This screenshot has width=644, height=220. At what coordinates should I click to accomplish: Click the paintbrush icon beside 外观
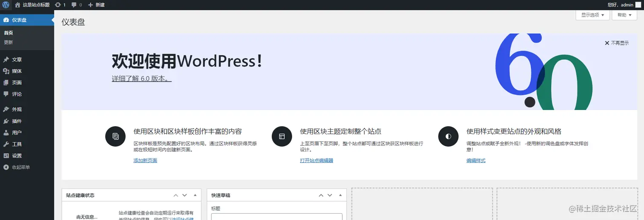pos(6,110)
